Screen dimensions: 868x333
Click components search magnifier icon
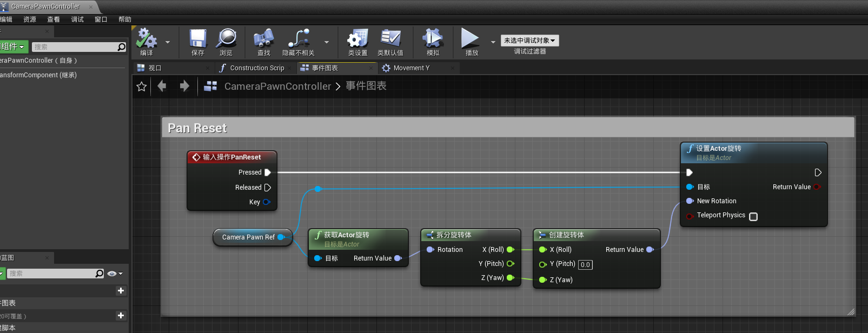tap(122, 47)
